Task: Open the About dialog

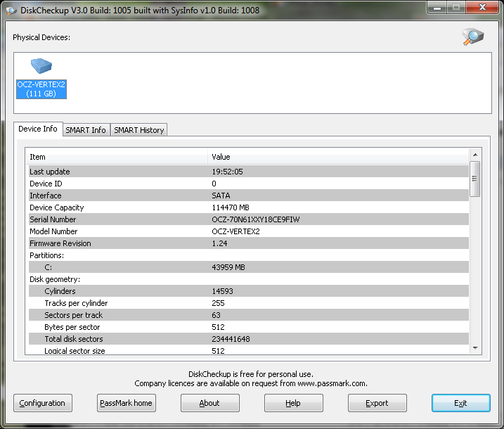Action: 210,403
